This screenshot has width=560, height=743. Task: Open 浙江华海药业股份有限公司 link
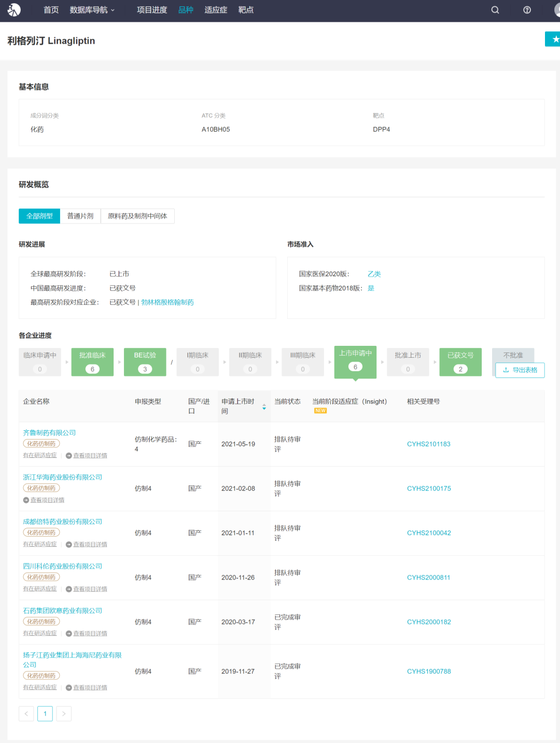(63, 477)
